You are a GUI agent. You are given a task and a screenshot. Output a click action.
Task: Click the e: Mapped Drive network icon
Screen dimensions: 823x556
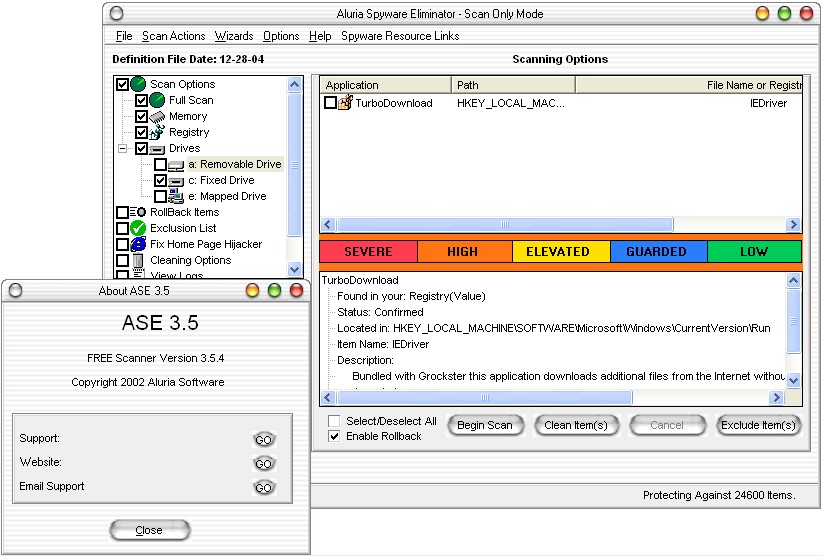click(x=176, y=196)
